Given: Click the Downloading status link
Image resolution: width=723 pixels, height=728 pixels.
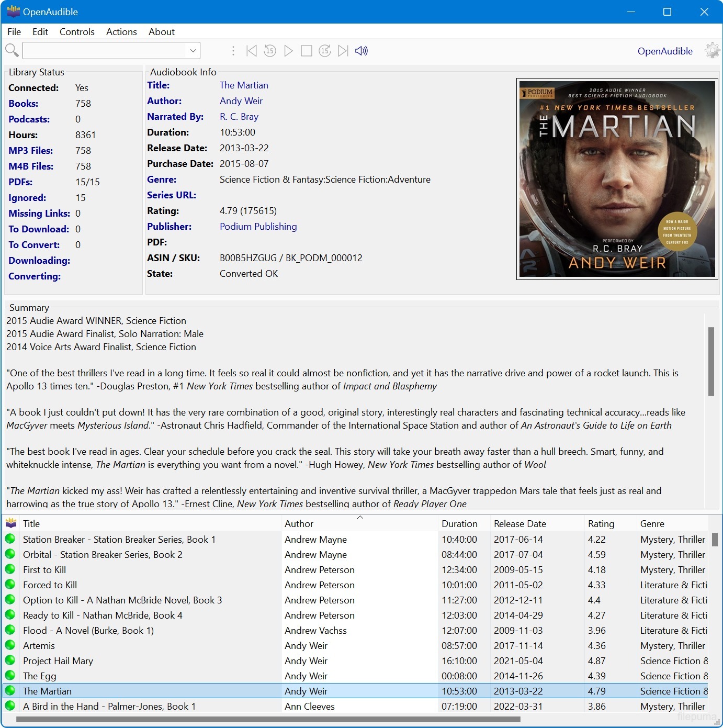Looking at the screenshot, I should pos(39,261).
